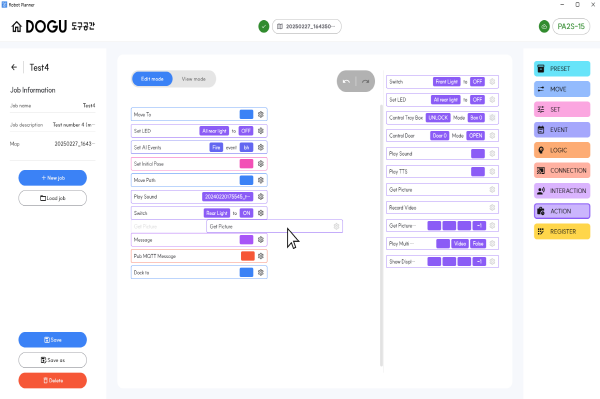Click gear on palette Switch Front Light block
Image resolution: width=600 pixels, height=399 pixels.
tap(492, 81)
